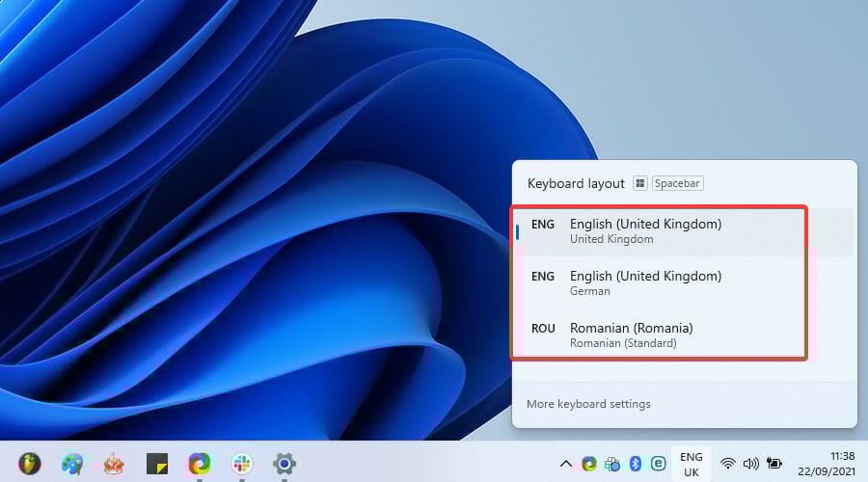Click the battery status tray icon
The height and width of the screenshot is (482, 868).
click(x=773, y=464)
